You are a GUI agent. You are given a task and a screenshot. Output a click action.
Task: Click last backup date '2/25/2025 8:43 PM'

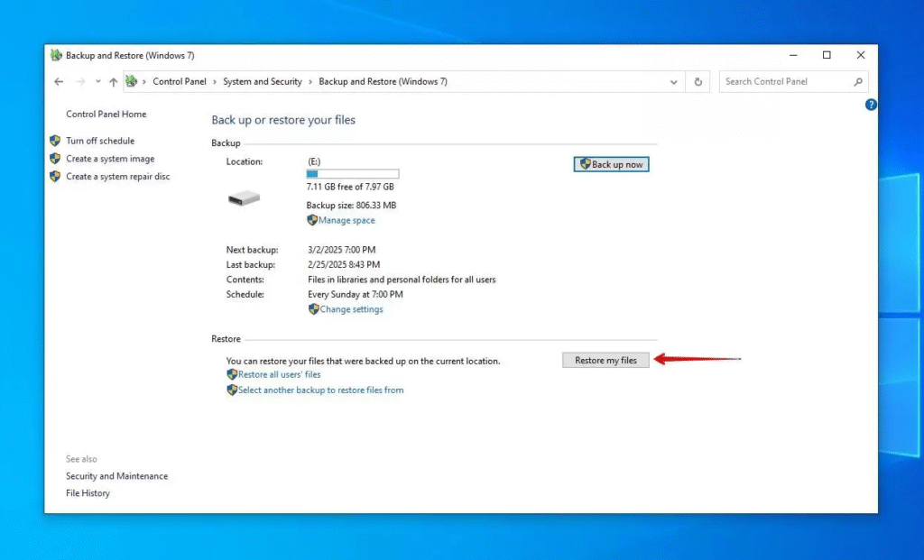[344, 265]
